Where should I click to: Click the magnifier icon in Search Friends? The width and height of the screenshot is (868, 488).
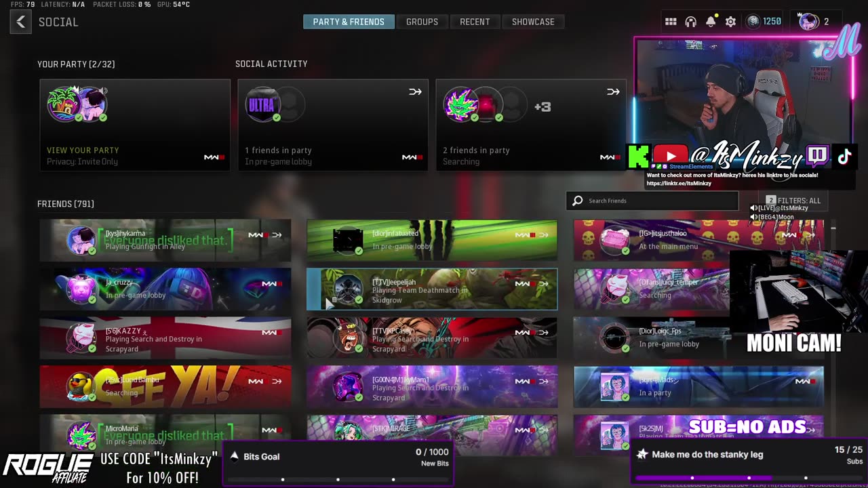578,201
